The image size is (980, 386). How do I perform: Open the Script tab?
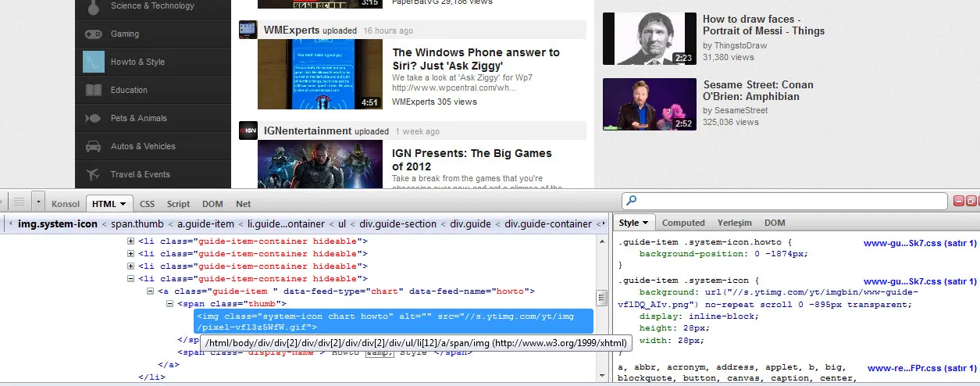coord(178,204)
